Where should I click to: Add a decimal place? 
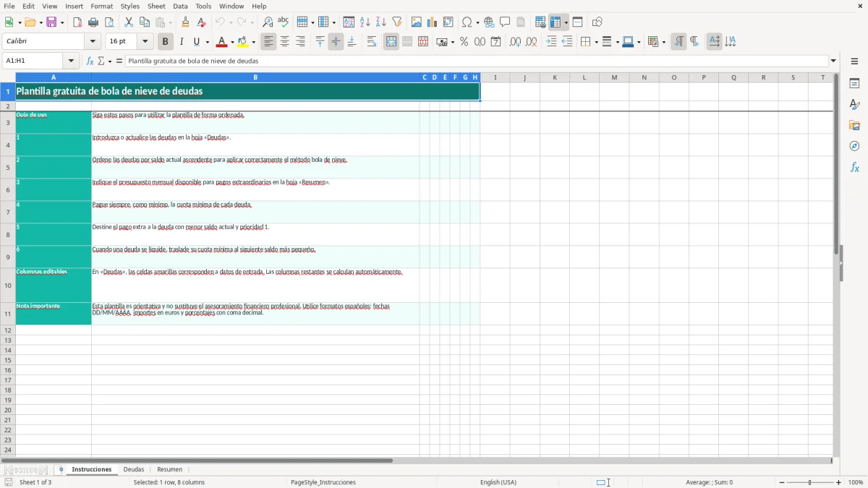[x=515, y=42]
